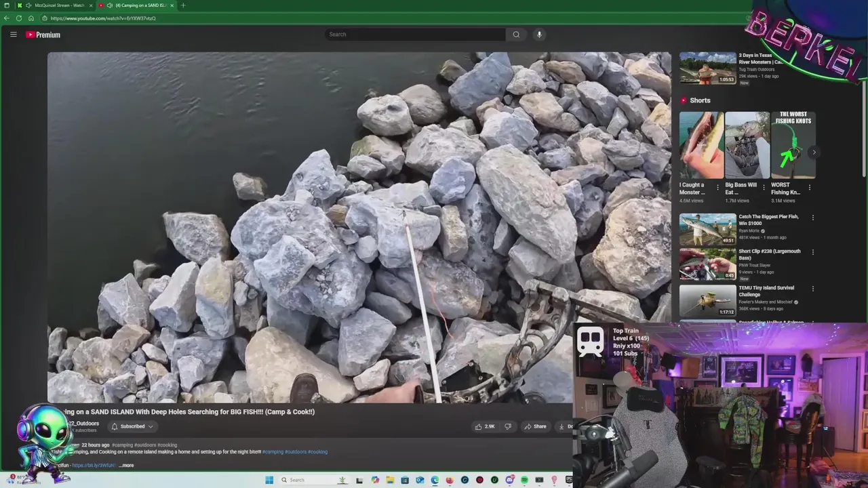The image size is (868, 488).
Task: Open the 'WORST Fishing Knots' short
Action: (x=793, y=145)
